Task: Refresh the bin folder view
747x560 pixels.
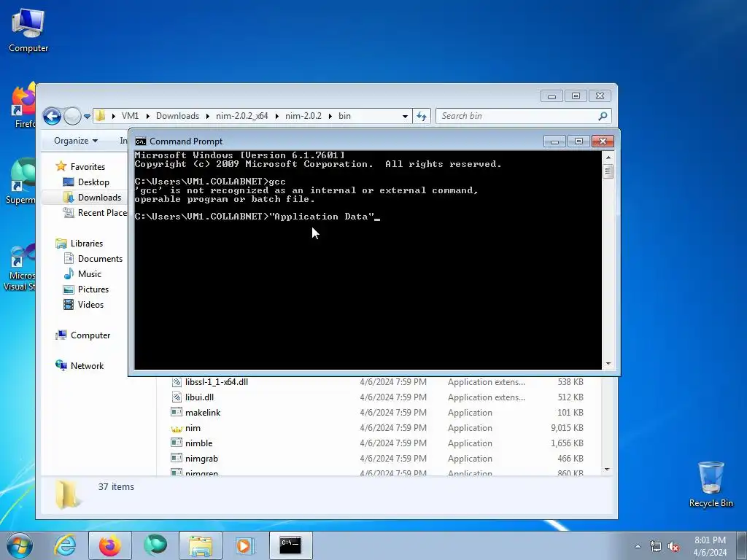Action: click(x=422, y=116)
